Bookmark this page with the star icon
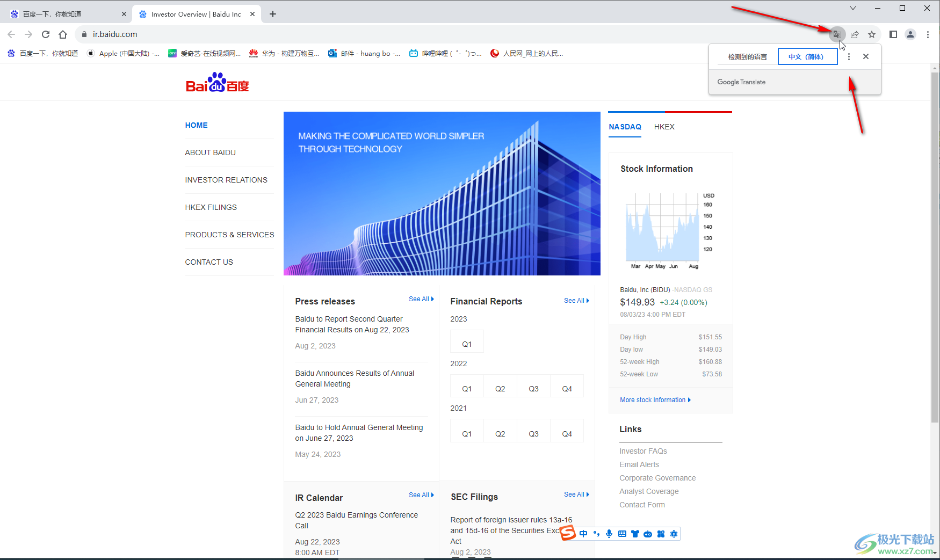Viewport: 940px width, 560px height. tap(872, 34)
